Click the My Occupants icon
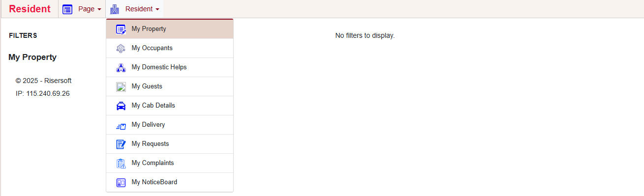Viewport: 644px width, 196px height. pos(121,48)
